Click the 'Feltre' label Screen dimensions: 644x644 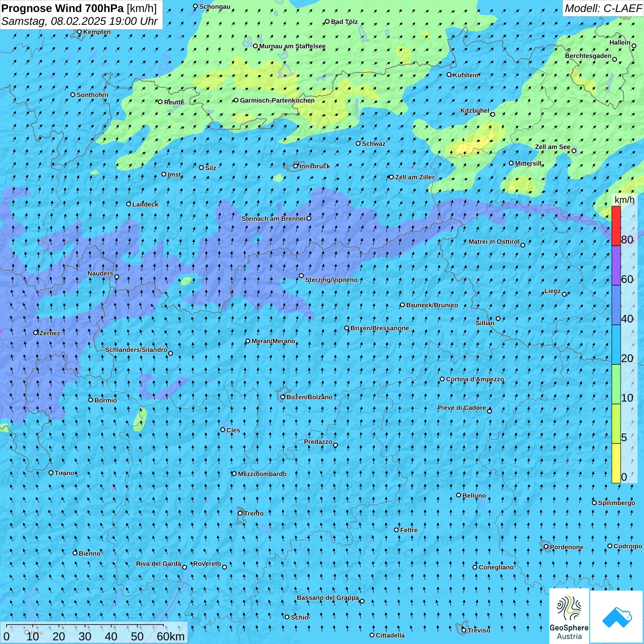coord(408,530)
